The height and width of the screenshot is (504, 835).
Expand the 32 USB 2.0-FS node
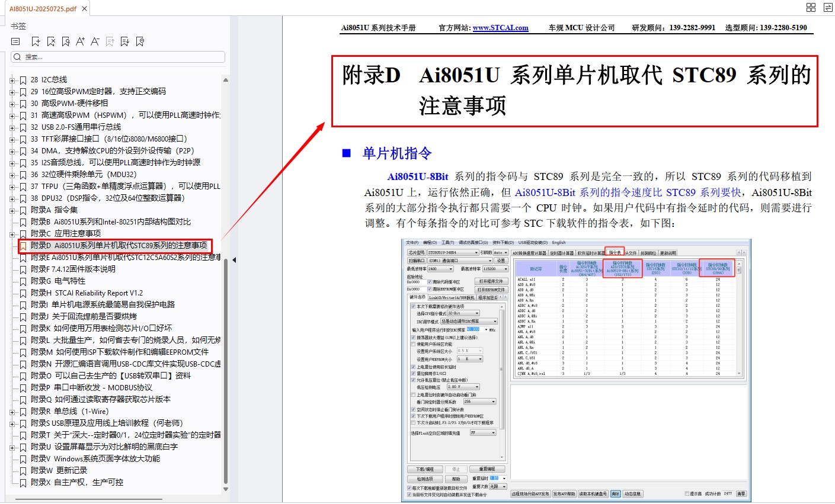(x=12, y=127)
